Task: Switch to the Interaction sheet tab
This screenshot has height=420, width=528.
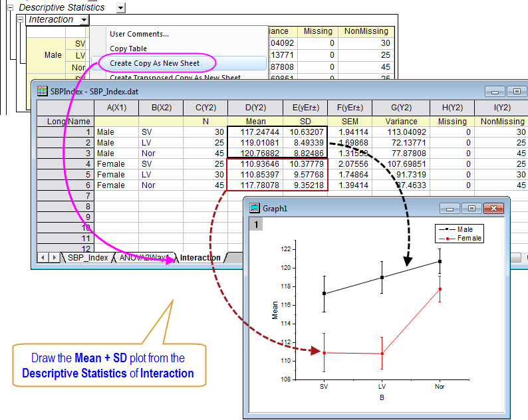Action: 200,257
